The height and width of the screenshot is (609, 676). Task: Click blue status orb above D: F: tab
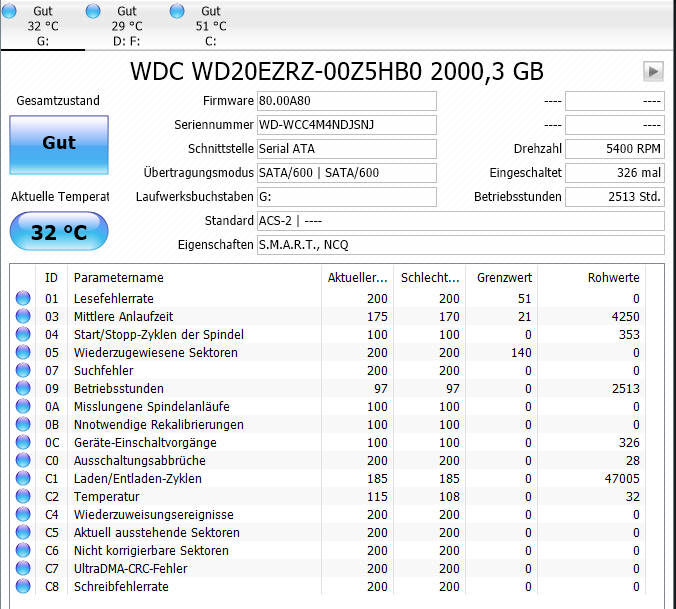[x=93, y=11]
